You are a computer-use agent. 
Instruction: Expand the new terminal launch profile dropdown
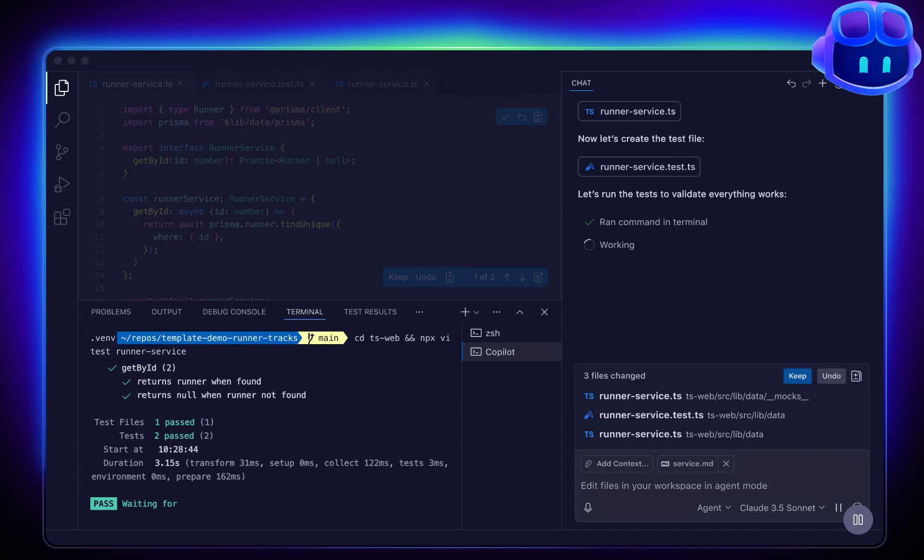[477, 312]
